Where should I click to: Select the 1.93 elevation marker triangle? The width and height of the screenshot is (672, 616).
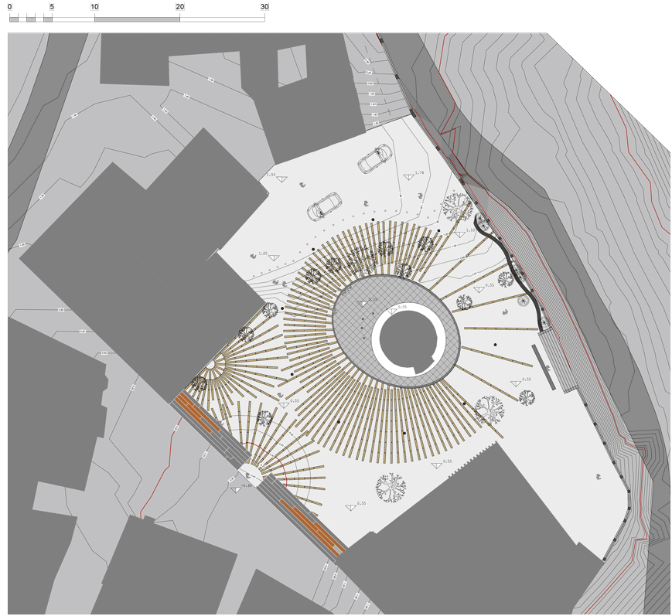pos(282,177)
